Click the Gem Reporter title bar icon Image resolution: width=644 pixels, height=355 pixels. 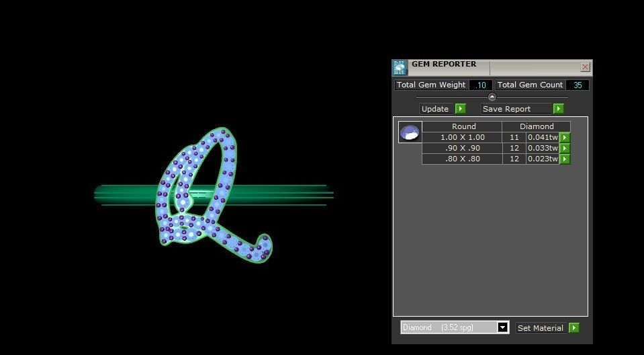pyautogui.click(x=400, y=67)
